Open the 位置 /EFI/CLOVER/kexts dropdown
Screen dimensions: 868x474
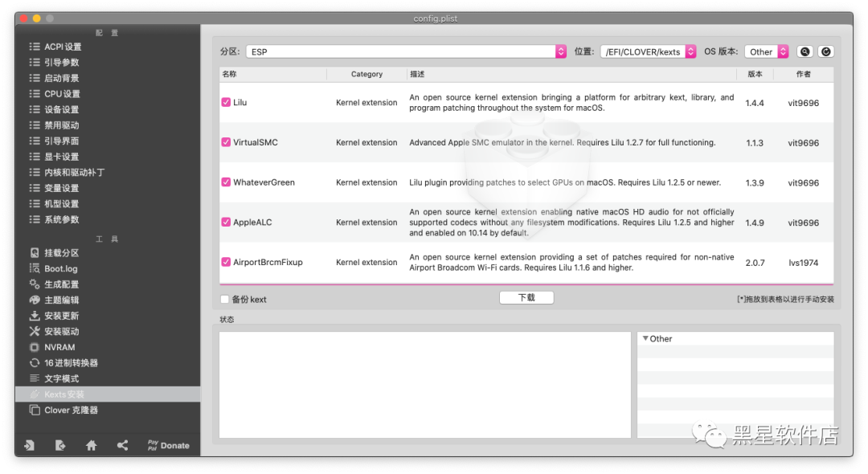pos(649,51)
